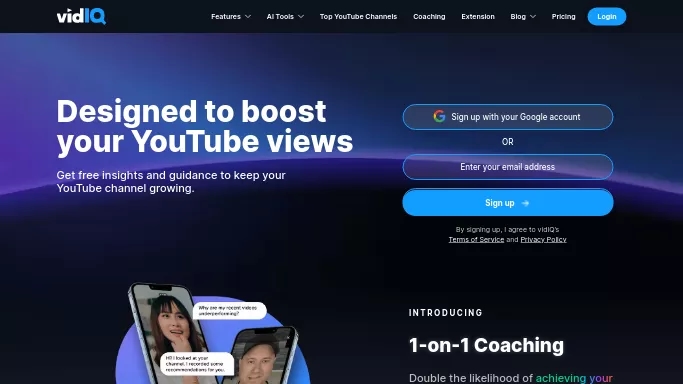The width and height of the screenshot is (683, 384).
Task: Click the chevron next to Features
Action: [x=248, y=17]
